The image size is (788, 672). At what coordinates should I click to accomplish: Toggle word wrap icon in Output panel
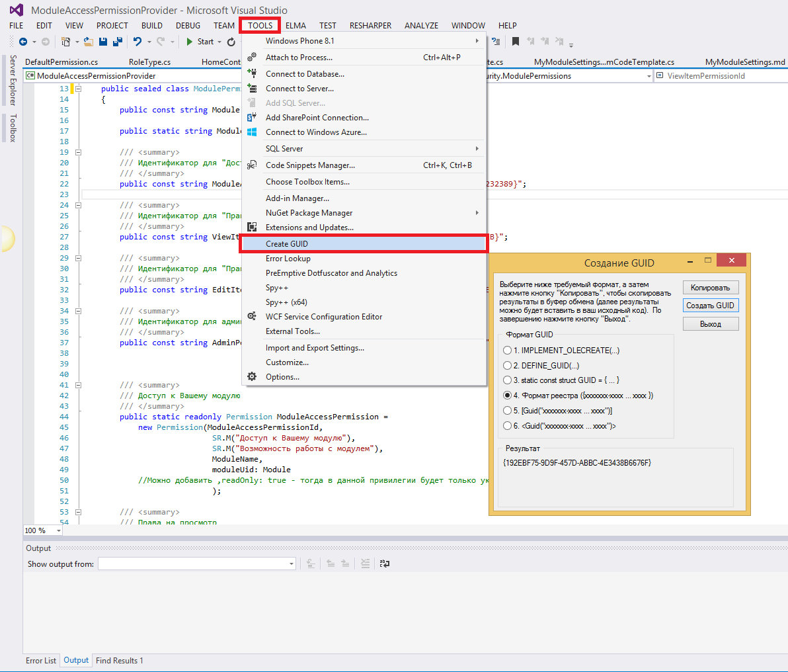tap(385, 564)
